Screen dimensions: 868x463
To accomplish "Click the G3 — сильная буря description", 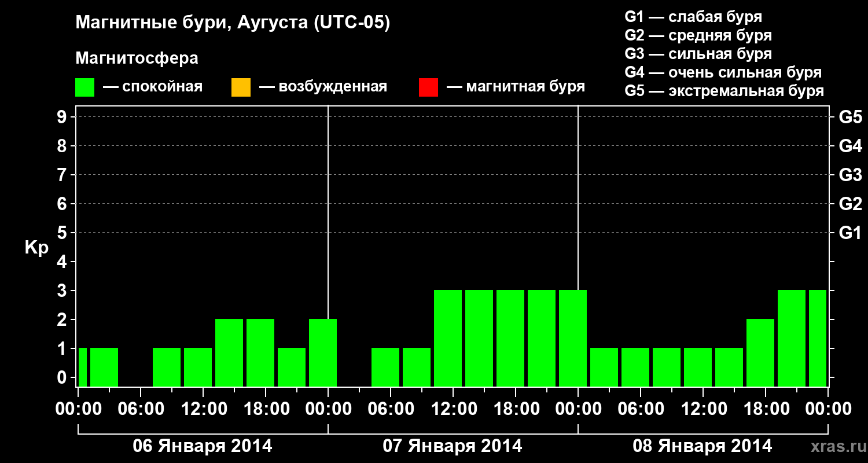I will (698, 54).
